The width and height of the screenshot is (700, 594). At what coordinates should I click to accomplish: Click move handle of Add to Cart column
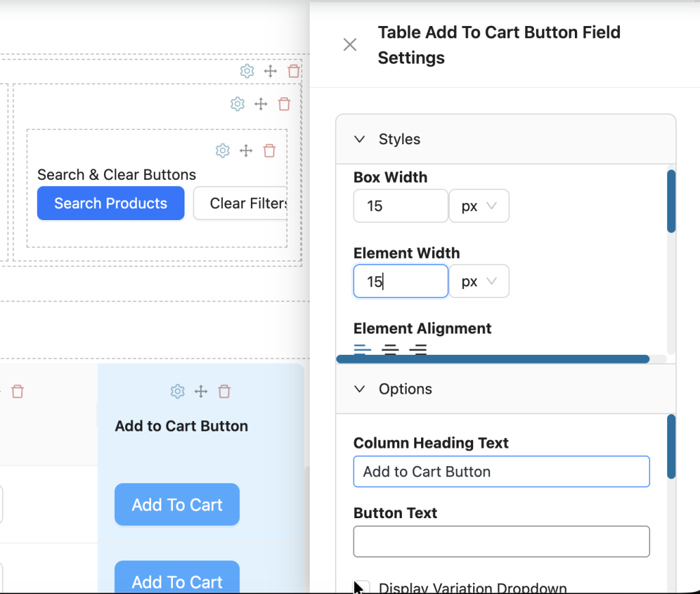point(201,392)
